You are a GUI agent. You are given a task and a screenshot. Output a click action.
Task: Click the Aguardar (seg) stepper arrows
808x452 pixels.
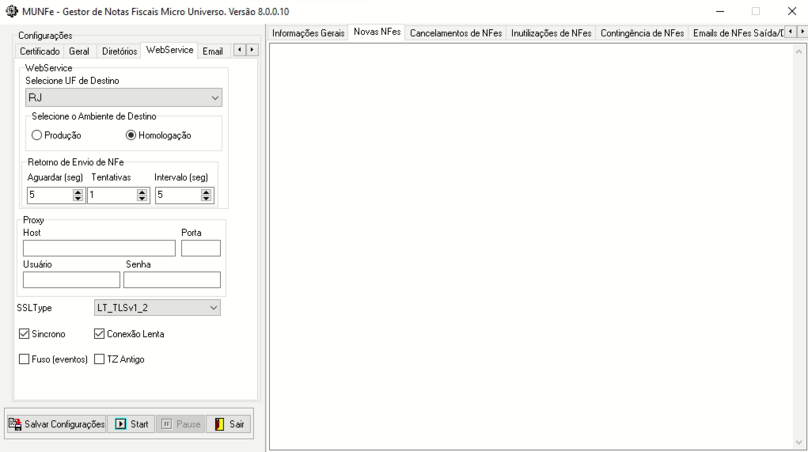pyautogui.click(x=79, y=196)
